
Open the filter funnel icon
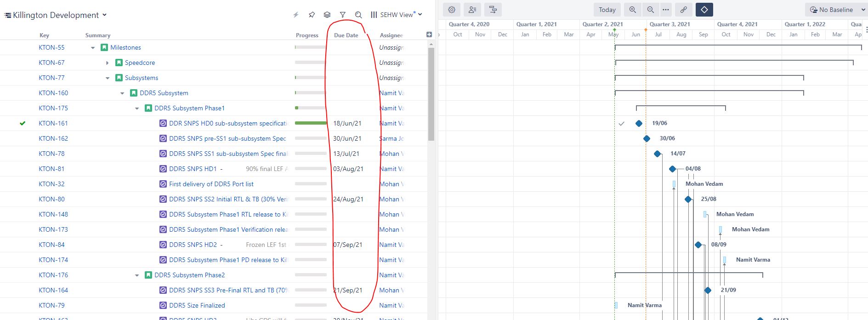coord(343,15)
